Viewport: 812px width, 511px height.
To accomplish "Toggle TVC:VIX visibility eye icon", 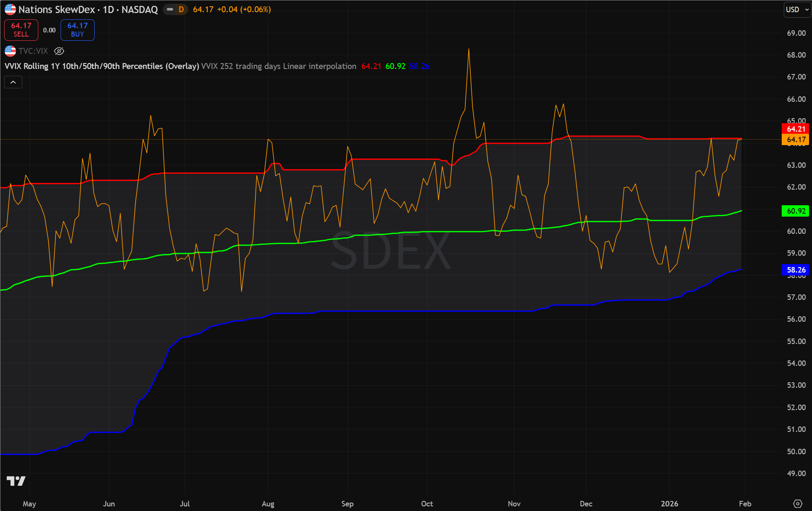I will point(59,51).
